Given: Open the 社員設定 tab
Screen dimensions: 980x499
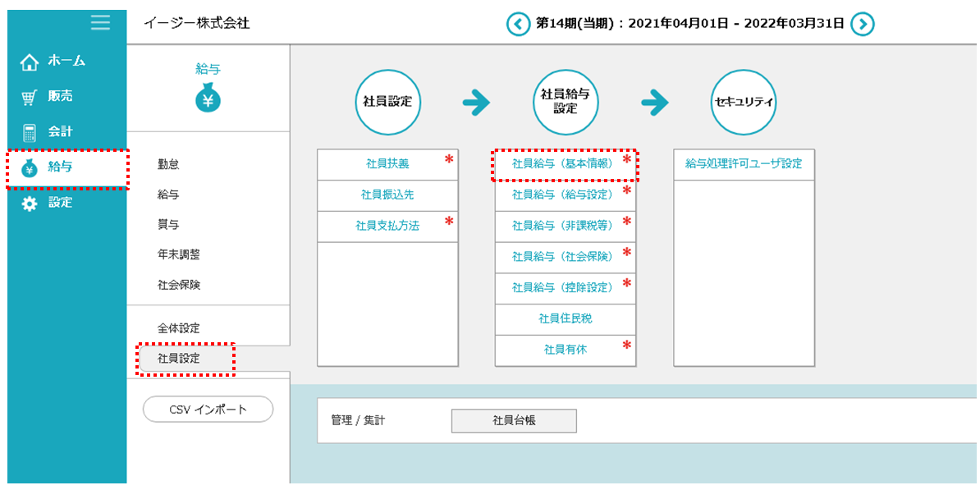Looking at the screenshot, I should coord(179,359).
